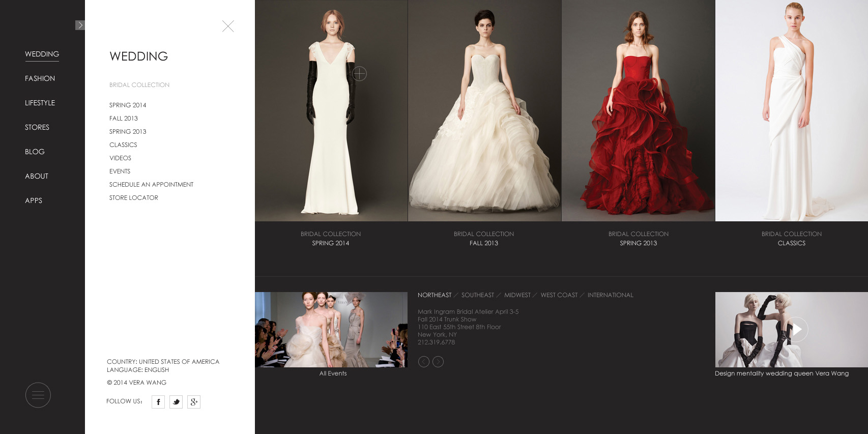Open the red Spring 2013 gown image
Image resolution: width=868 pixels, height=434 pixels.
coord(638,110)
